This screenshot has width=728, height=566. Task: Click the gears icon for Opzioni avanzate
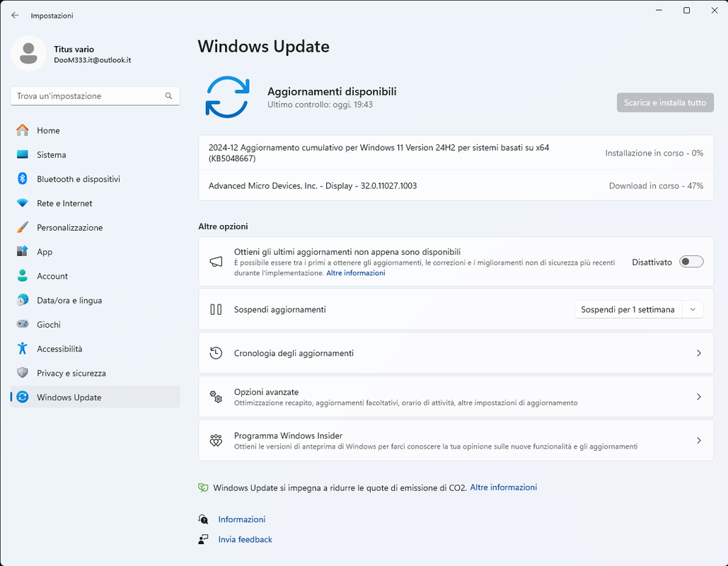point(216,396)
